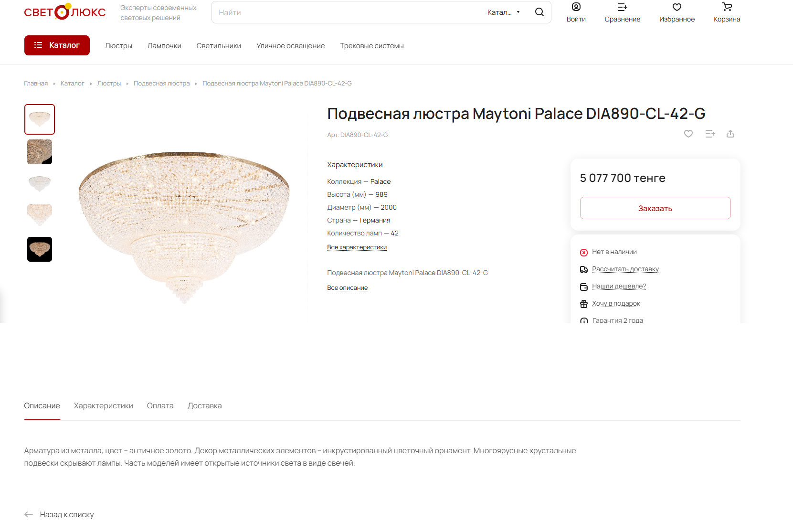This screenshot has width=793, height=532.
Task: Go to Люстры category in navigation
Action: pos(118,46)
